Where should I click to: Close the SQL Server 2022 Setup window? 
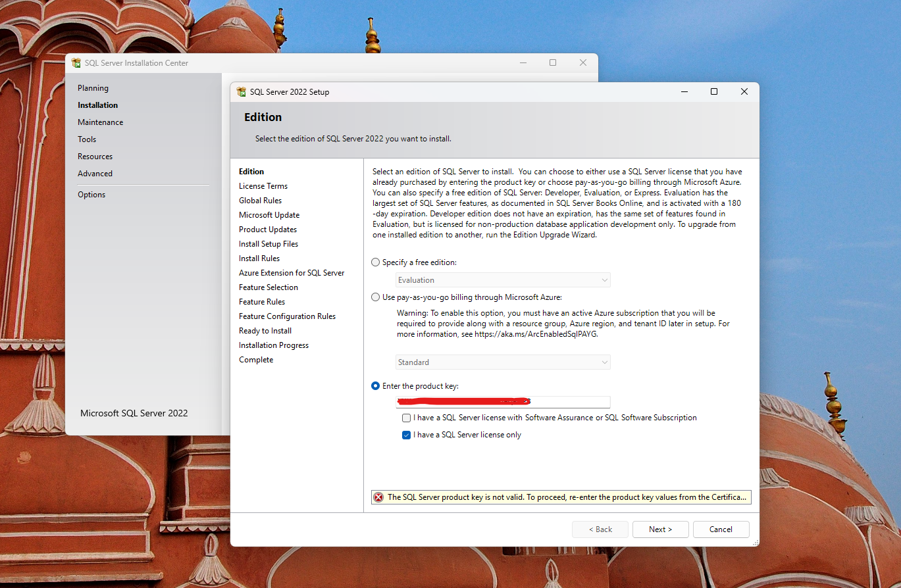(744, 92)
